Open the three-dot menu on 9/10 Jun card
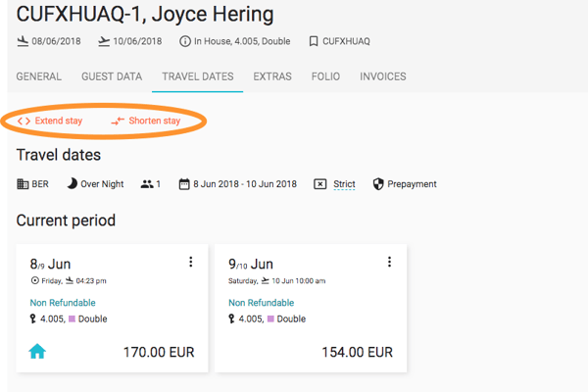 point(390,262)
